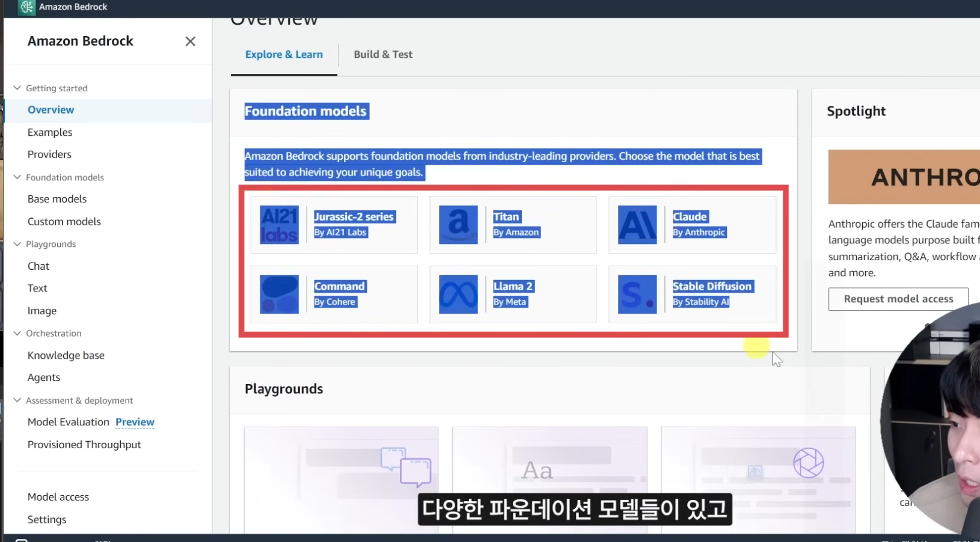Collapse the Playgrounds nav section
This screenshot has width=980, height=542.
[x=17, y=244]
